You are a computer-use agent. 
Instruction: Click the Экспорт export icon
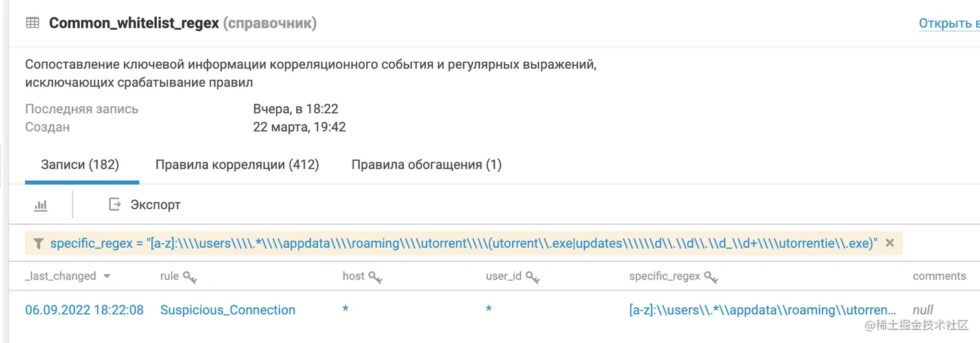(115, 205)
